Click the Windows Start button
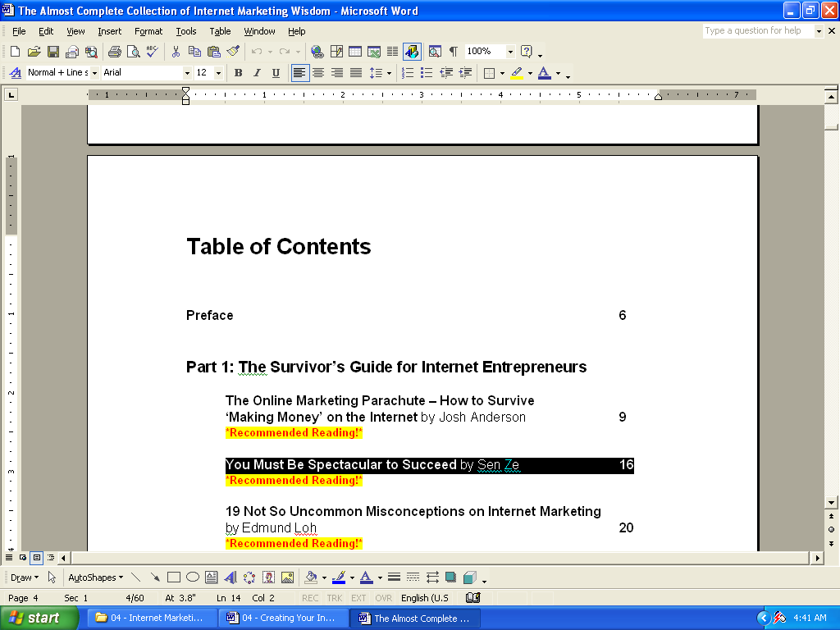This screenshot has height=630, width=840. 39,618
